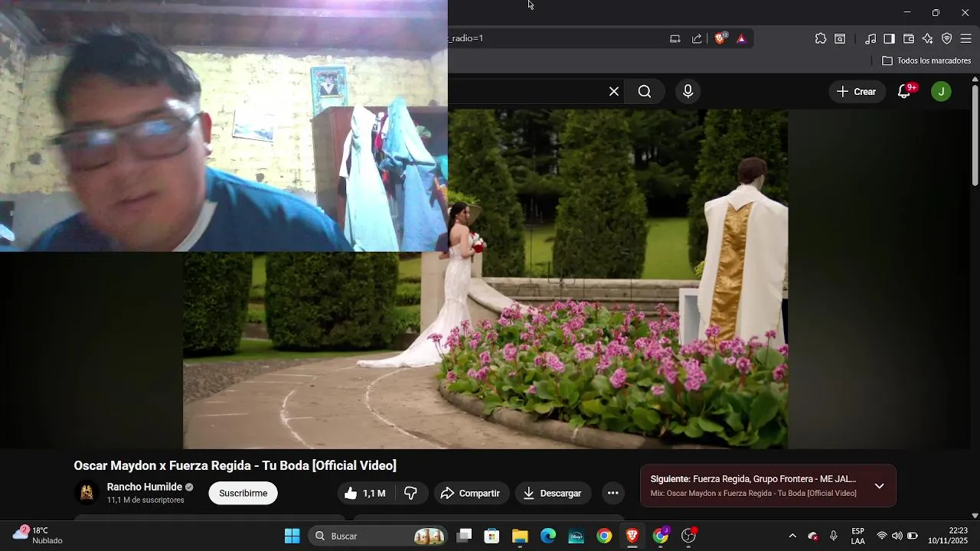Show hidden system tray icons chevron
The height and width of the screenshot is (551, 980).
(792, 536)
